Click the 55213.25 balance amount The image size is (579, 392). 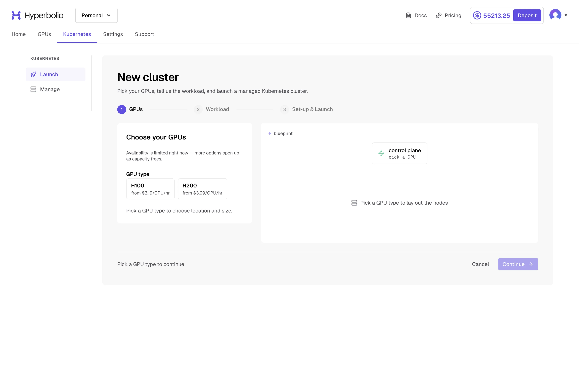tap(497, 15)
